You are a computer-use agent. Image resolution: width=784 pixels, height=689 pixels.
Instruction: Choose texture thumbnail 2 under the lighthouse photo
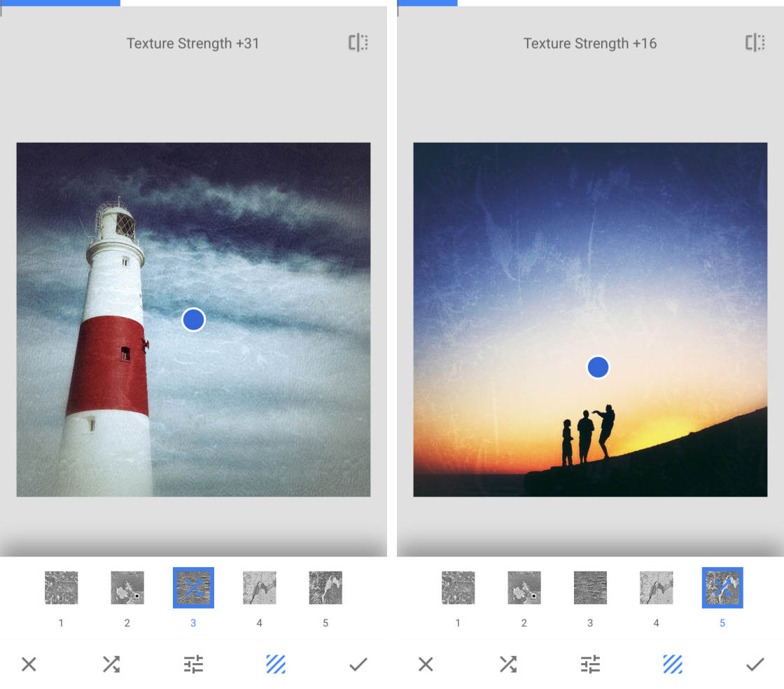[127, 588]
